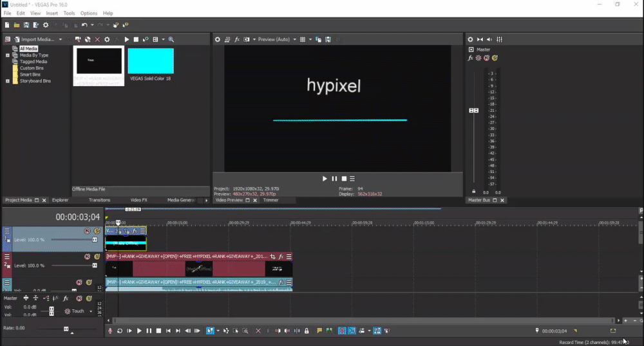Play in the Video Preview window
Screen dimensions: 644x346
325,179
